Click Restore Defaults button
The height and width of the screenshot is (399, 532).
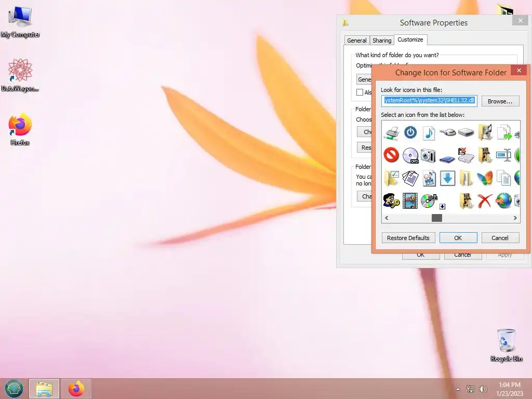tap(408, 238)
